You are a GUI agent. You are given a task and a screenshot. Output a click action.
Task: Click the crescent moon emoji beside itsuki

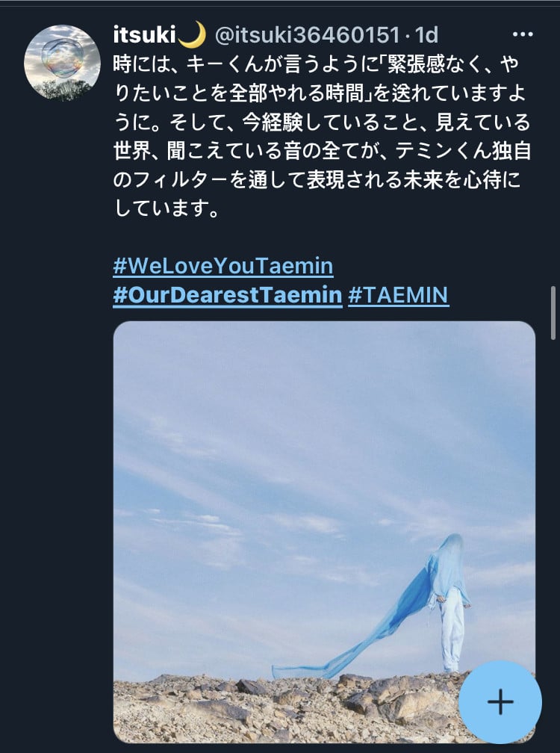point(193,34)
